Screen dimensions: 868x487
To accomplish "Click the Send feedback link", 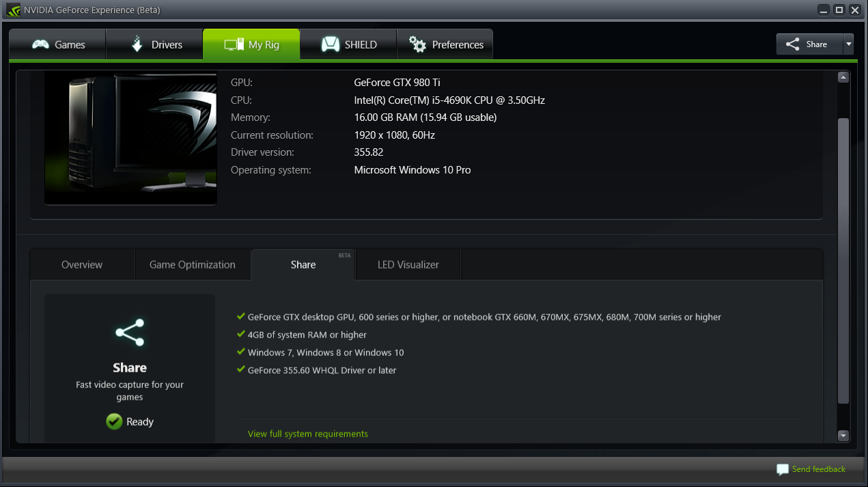I will (819, 469).
